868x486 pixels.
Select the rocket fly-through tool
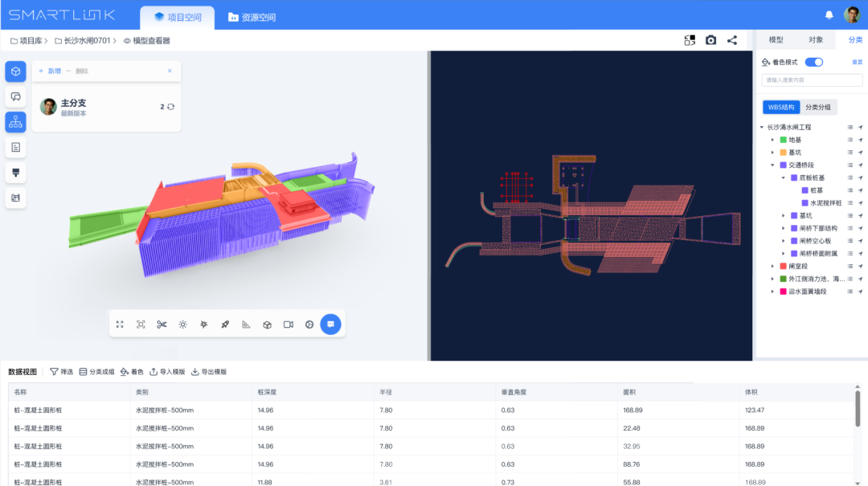225,325
